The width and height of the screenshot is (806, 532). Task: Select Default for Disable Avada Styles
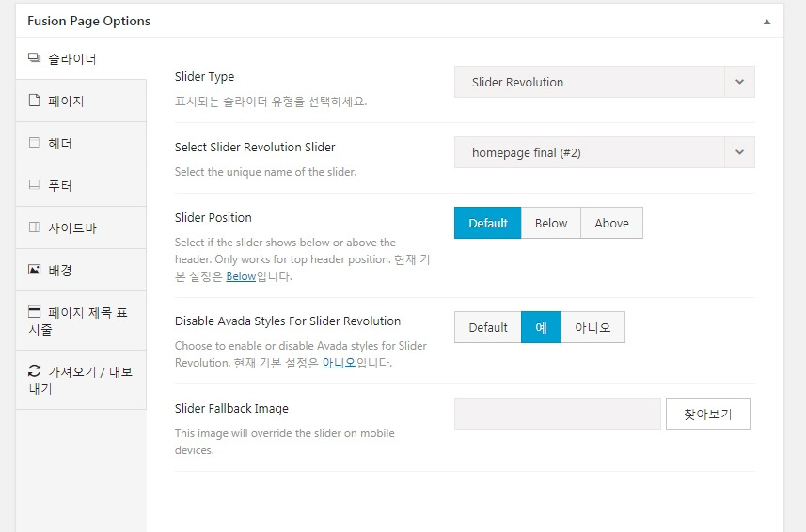tap(488, 327)
